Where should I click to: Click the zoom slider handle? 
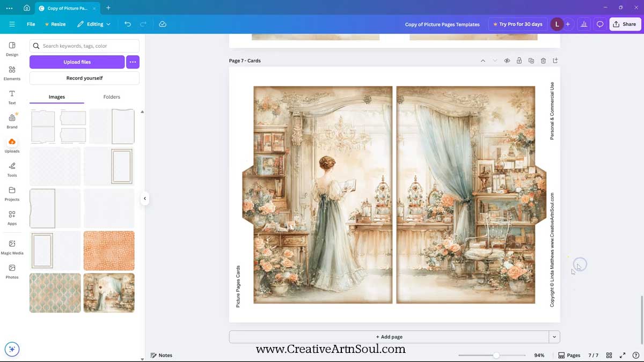point(496,355)
